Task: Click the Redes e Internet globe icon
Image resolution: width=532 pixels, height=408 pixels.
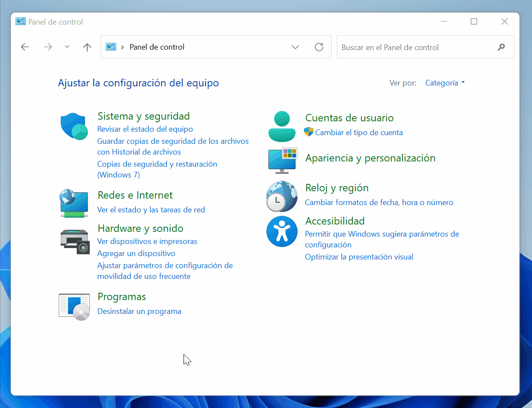Action: [74, 203]
